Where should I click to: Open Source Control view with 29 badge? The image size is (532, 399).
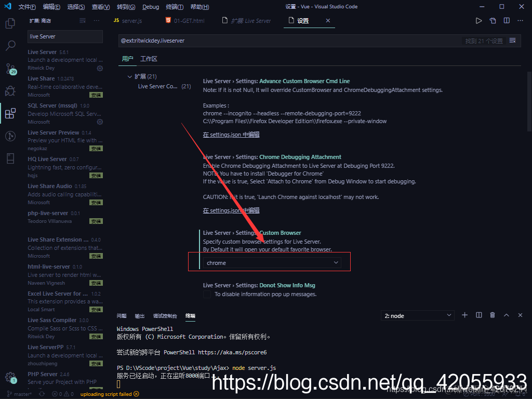tap(11, 69)
